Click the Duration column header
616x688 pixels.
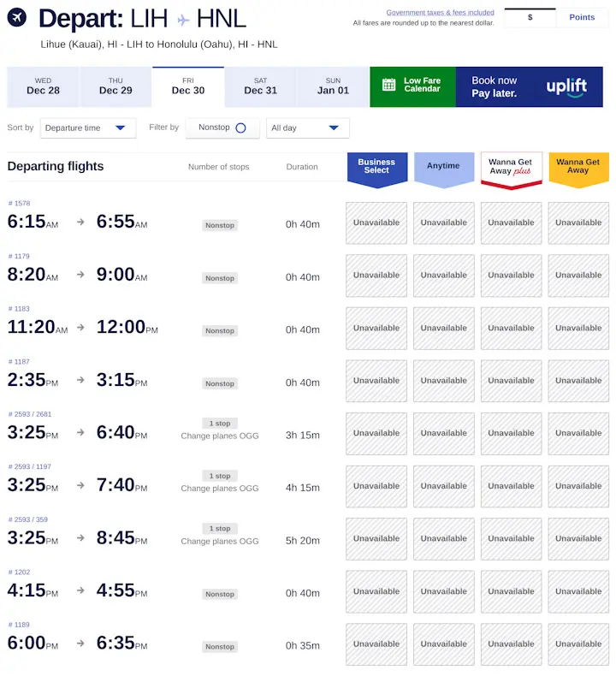(302, 167)
